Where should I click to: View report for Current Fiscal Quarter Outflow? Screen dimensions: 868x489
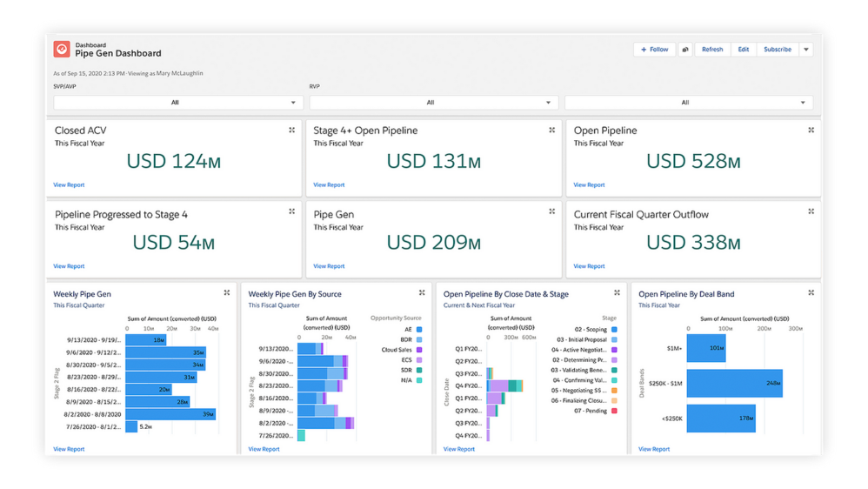pos(589,266)
